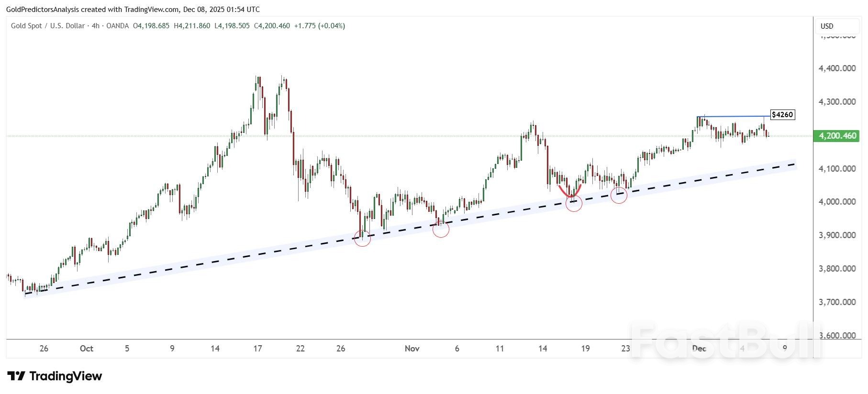This screenshot has width=868, height=394.
Task: Click the Oct label on the time axis
Action: pyautogui.click(x=87, y=349)
